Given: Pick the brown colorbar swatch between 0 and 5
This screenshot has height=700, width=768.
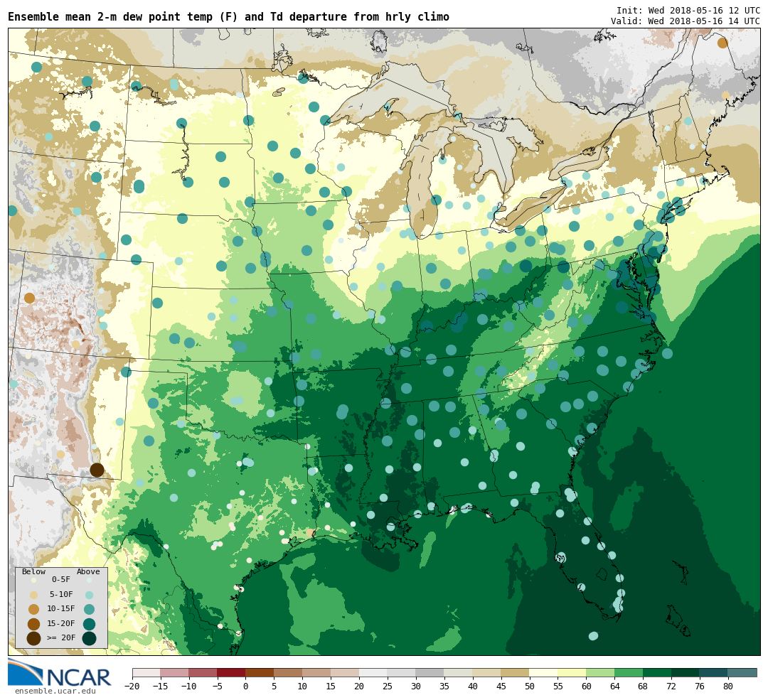Looking at the screenshot, I should point(260,672).
